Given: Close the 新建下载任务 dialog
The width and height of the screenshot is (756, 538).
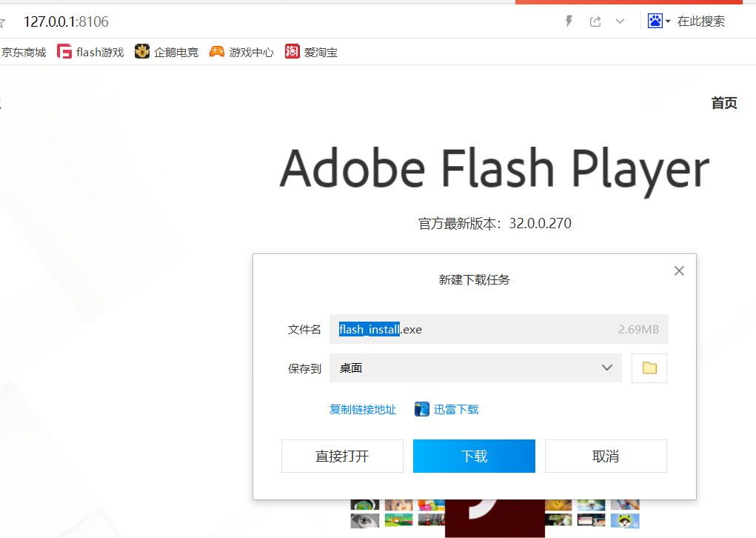Looking at the screenshot, I should tap(679, 270).
